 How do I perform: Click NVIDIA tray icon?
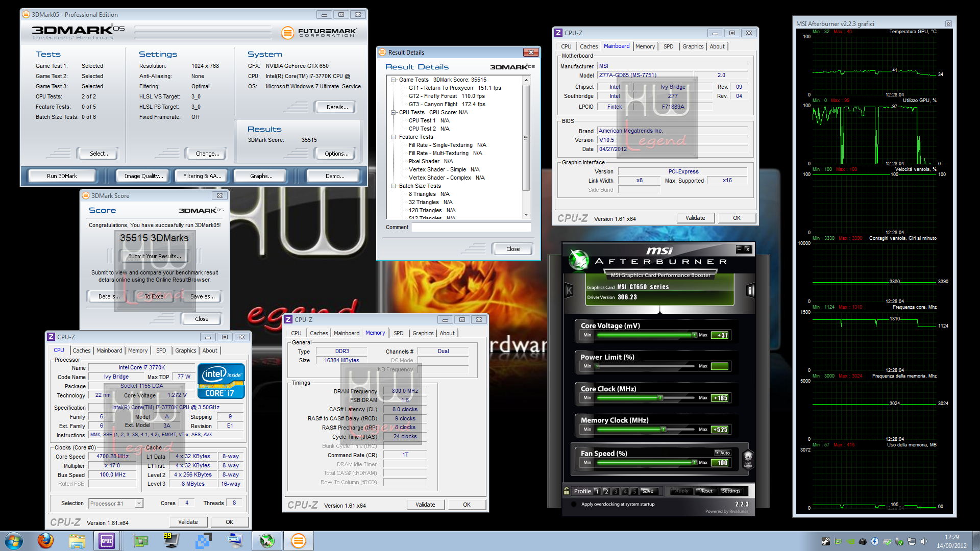tap(850, 541)
